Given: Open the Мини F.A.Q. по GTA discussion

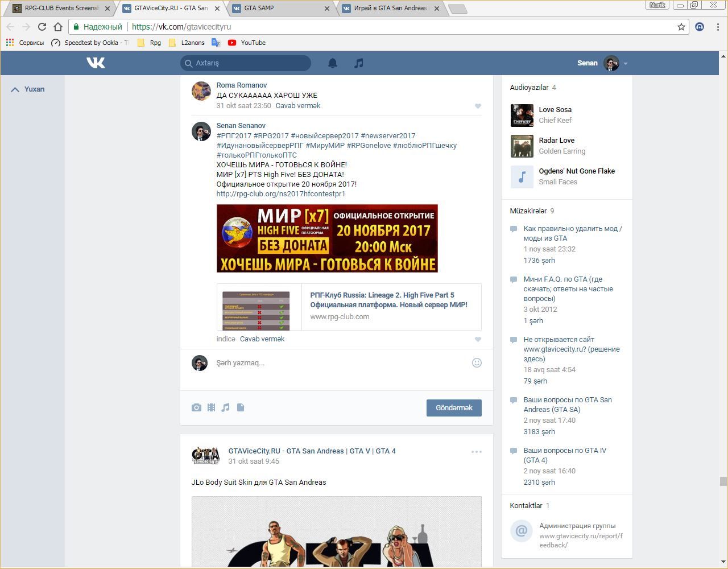Looking at the screenshot, I should point(568,288).
